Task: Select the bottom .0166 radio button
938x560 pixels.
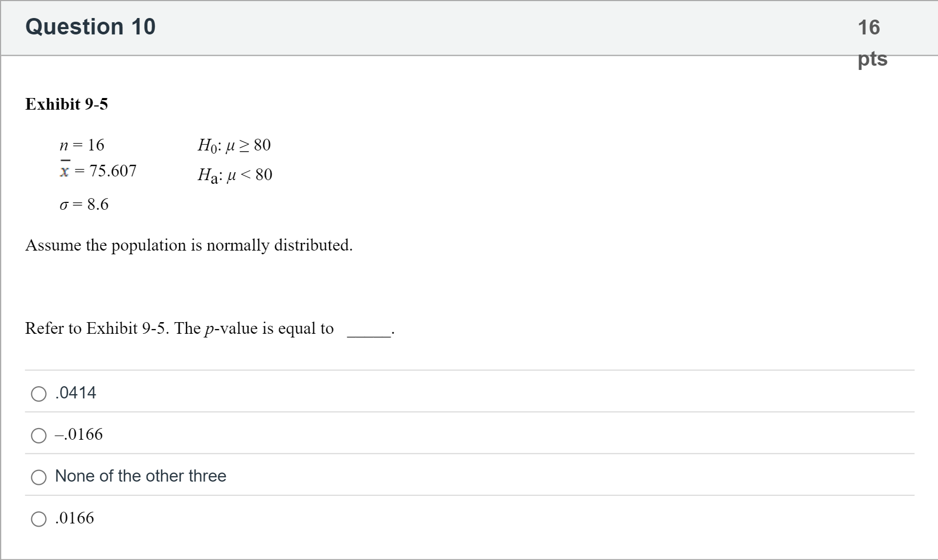Action: (39, 519)
